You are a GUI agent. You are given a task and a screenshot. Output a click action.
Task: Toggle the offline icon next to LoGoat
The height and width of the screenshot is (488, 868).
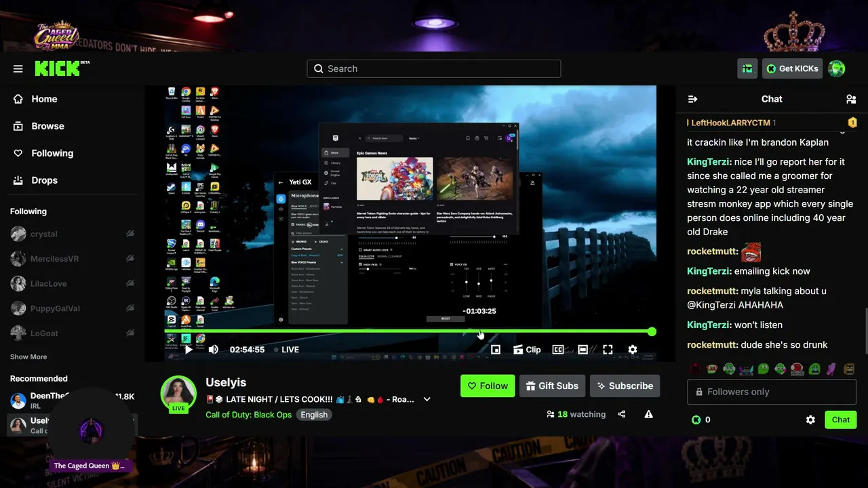click(x=130, y=333)
